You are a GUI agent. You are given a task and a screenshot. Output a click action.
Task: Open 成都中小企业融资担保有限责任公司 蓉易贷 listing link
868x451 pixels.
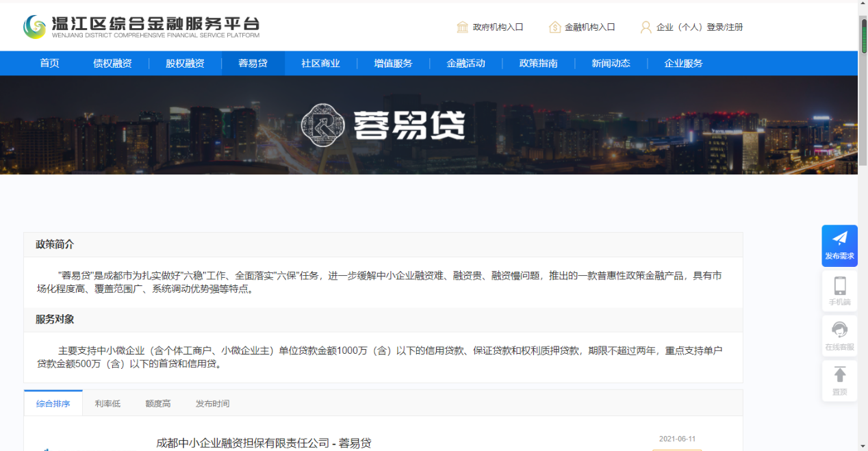click(x=264, y=443)
